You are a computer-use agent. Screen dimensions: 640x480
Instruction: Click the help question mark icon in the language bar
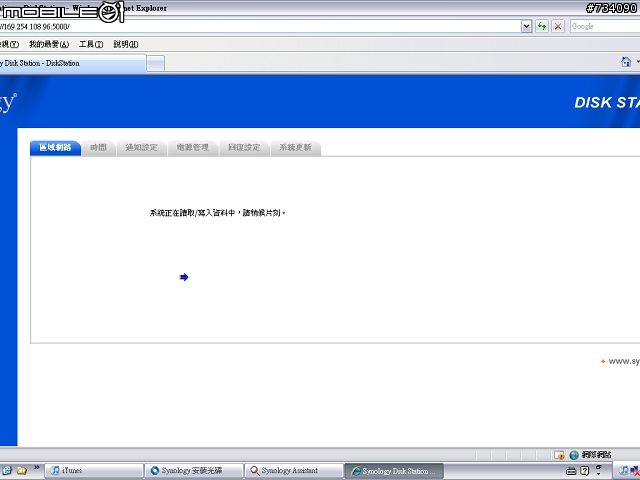pos(584,471)
